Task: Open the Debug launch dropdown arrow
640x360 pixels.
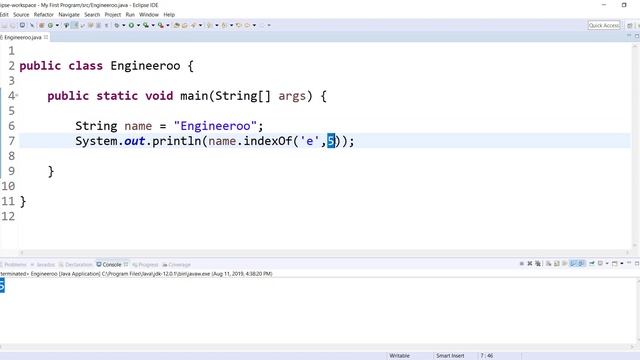Action: tap(124, 25)
